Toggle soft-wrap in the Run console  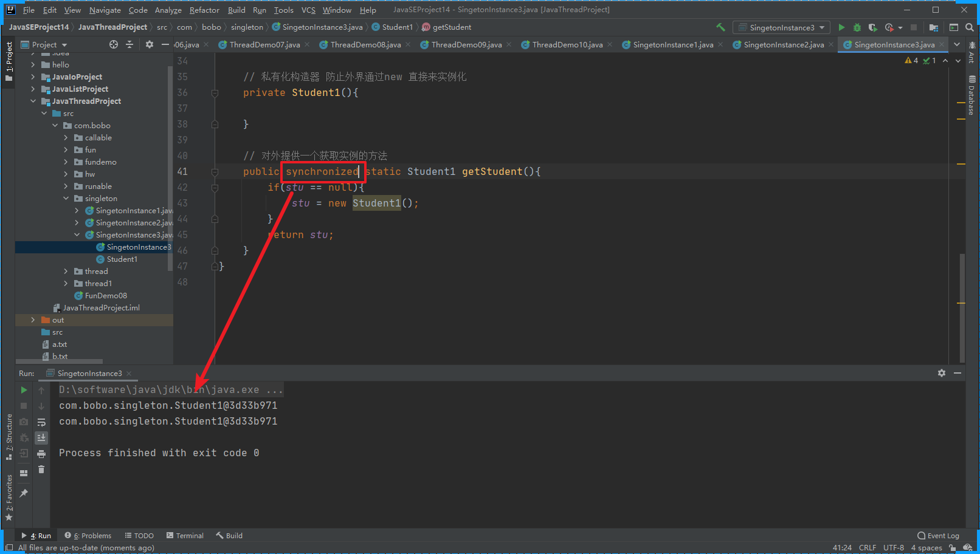pyautogui.click(x=41, y=422)
